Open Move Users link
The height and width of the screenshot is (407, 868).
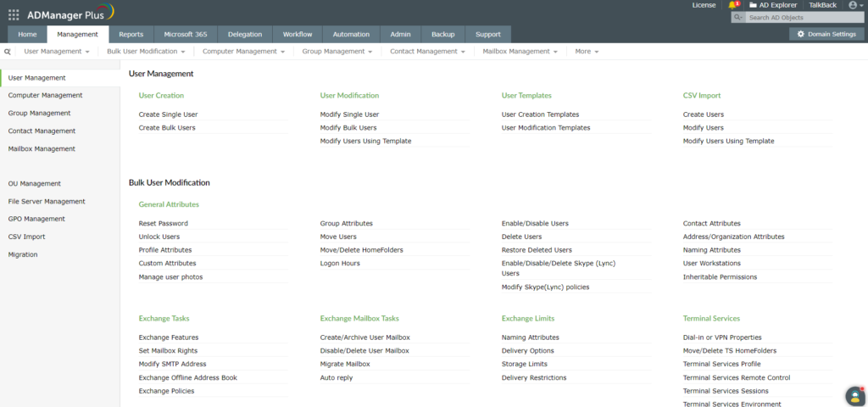[338, 237]
